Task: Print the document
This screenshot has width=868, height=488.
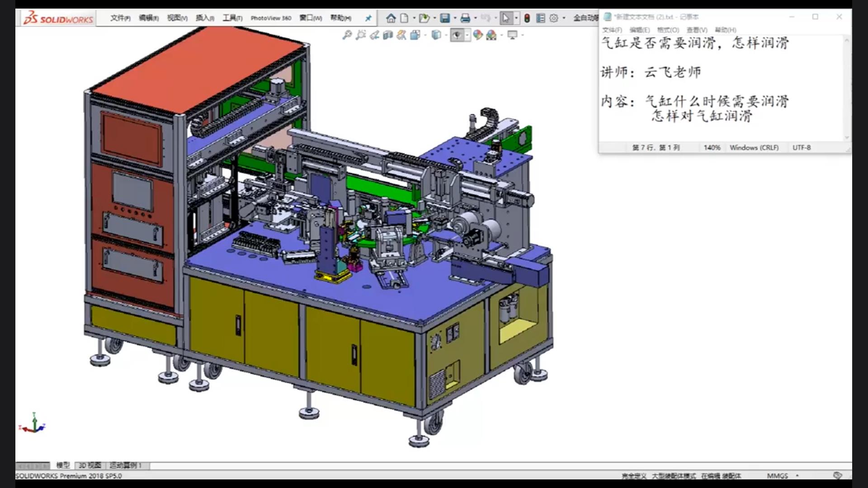Action: pos(465,18)
